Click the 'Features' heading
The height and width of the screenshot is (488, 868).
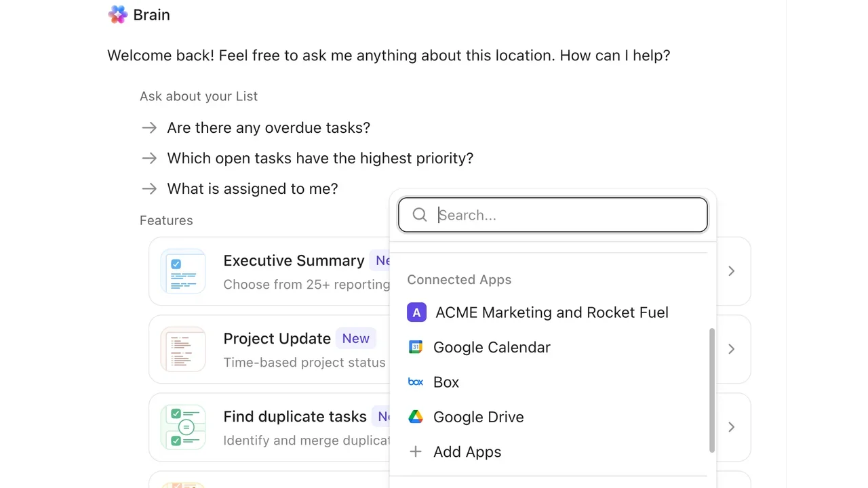(x=166, y=220)
